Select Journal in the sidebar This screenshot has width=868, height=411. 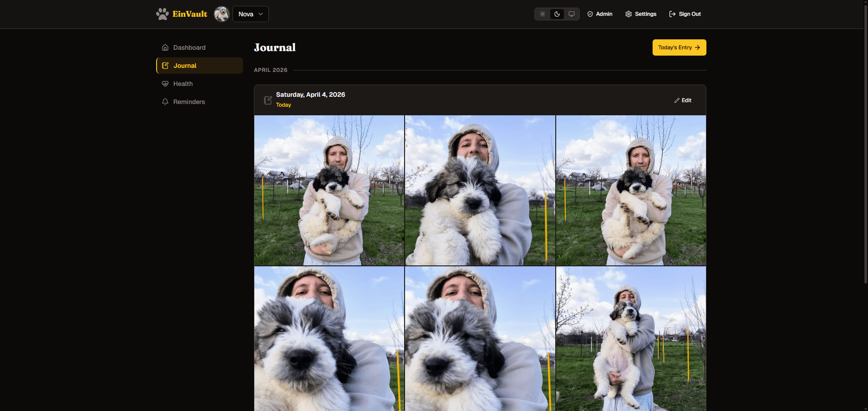pos(185,66)
